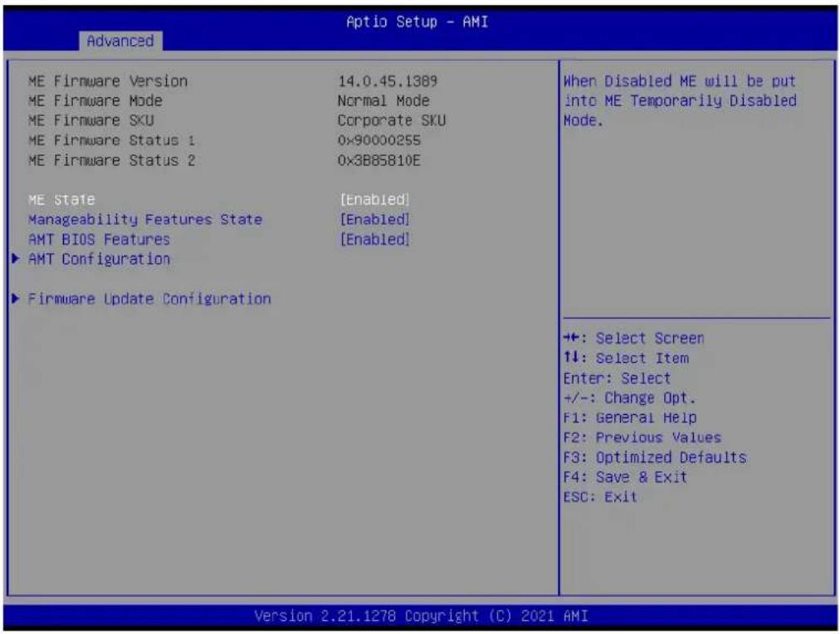Open Firmware Update Configuration submenu

click(x=149, y=299)
